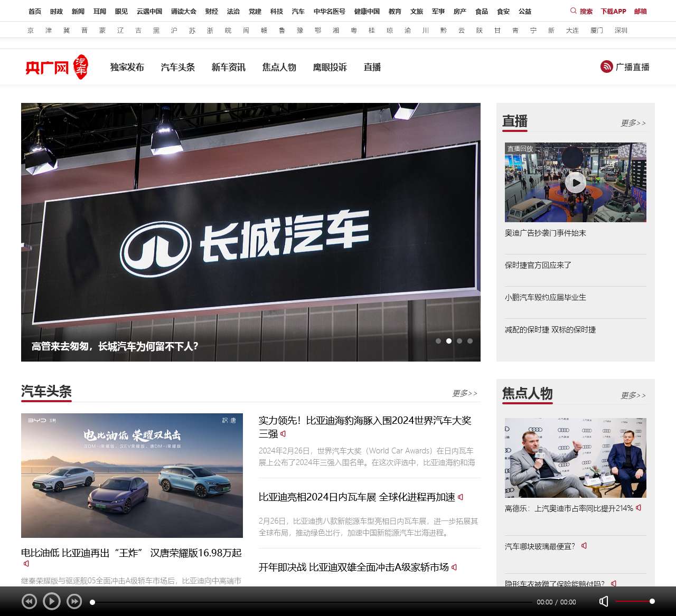Click 广播直播 link
This screenshot has width=676, height=616.
pyautogui.click(x=633, y=67)
